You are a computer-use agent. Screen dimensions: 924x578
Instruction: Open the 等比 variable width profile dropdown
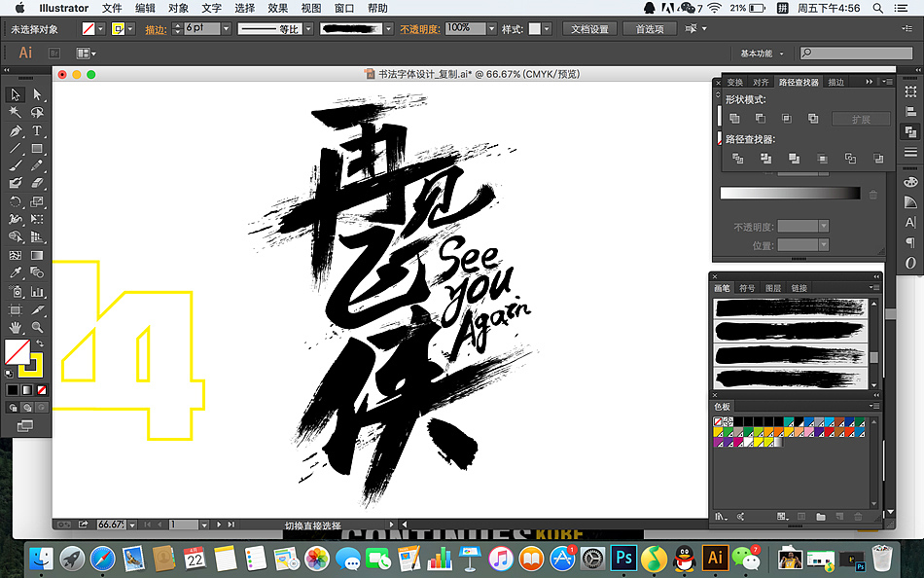tap(308, 28)
